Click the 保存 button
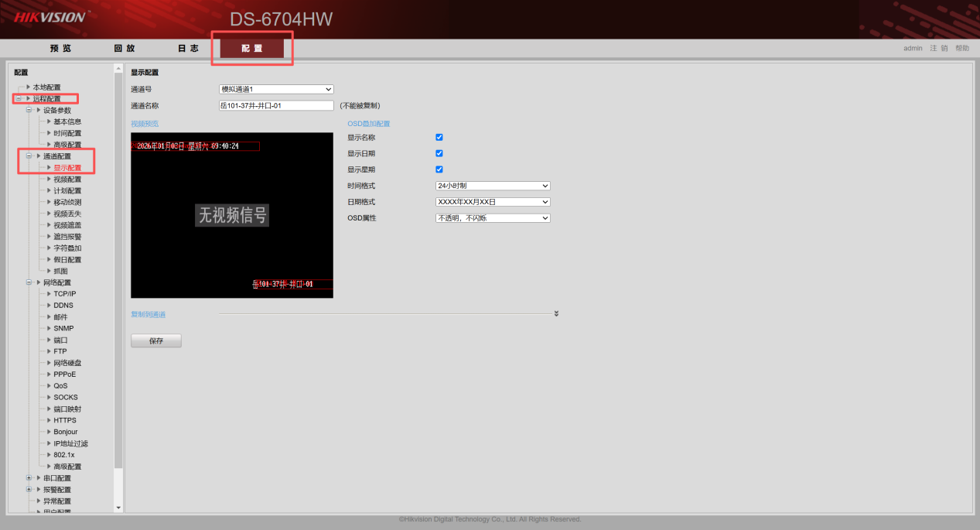 pos(156,341)
